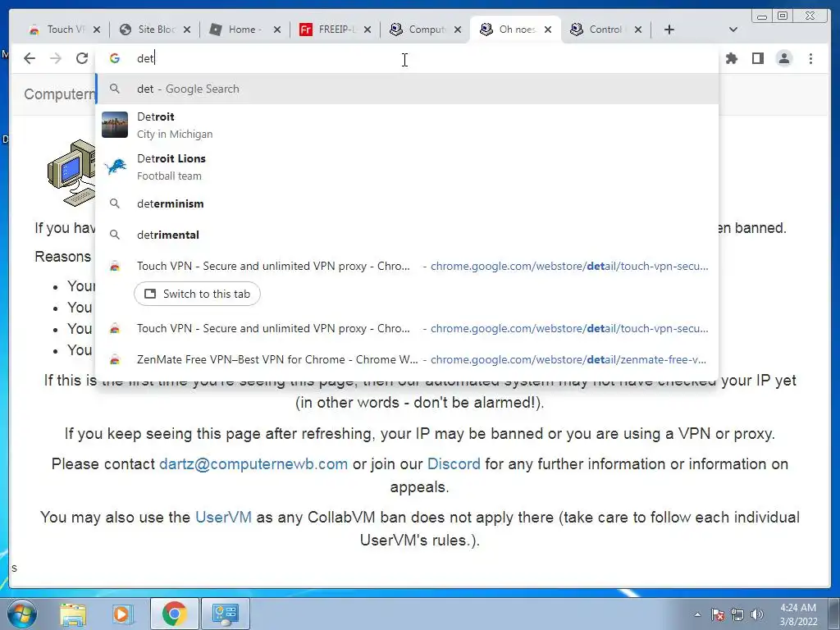
Task: Open the profile avatar icon
Action: click(x=783, y=58)
